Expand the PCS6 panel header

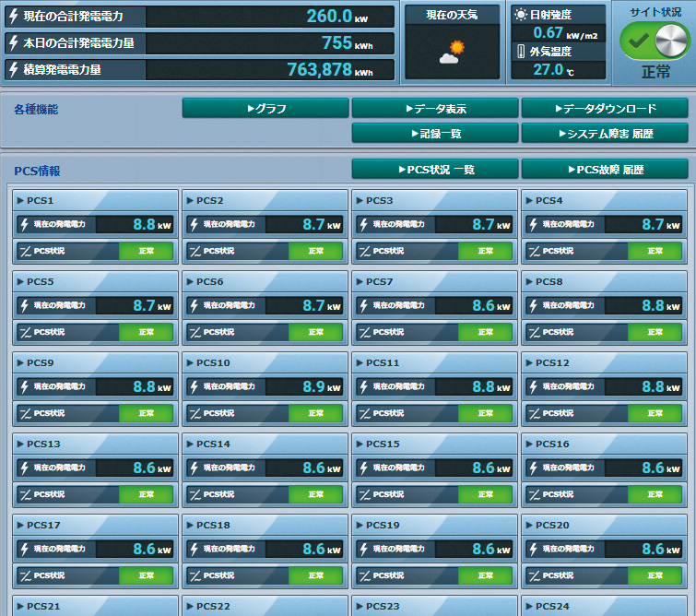[265, 281]
